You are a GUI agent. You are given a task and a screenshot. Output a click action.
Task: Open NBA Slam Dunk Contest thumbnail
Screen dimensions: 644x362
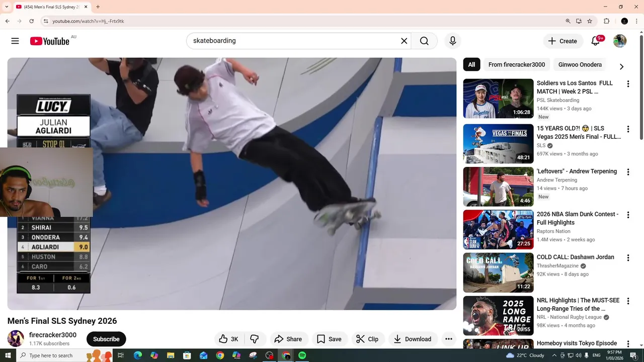[x=498, y=230]
